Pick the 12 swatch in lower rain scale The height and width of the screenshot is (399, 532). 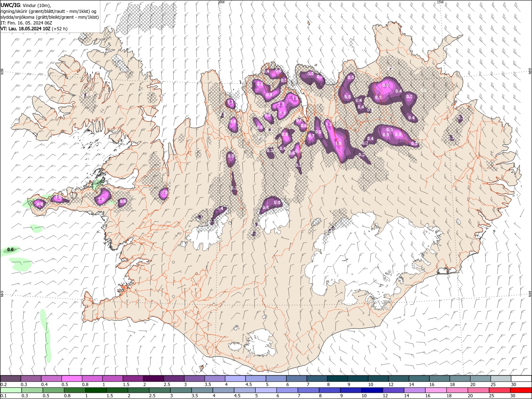pyautogui.click(x=393, y=390)
